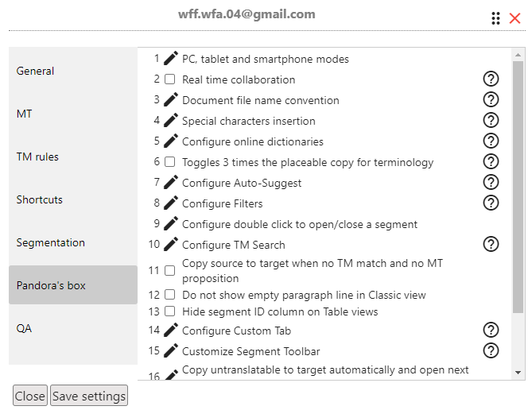Check Hide segment ID column on Table views

pos(169,311)
